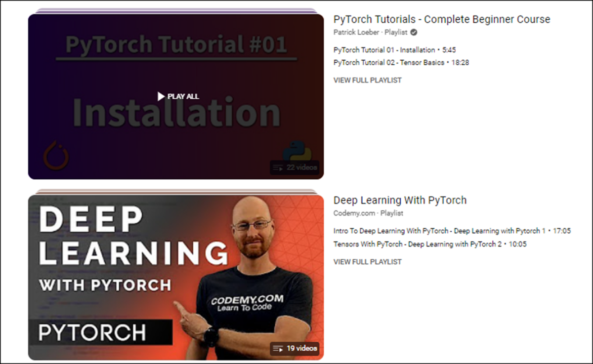Viewport: 593px width, 364px height.
Task: Click the verified badge beside Patrick Loeber
Action: coord(414,33)
